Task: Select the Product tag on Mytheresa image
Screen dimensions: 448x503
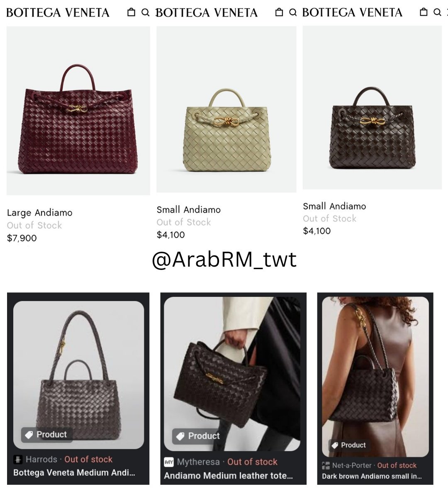Action: coord(198,436)
